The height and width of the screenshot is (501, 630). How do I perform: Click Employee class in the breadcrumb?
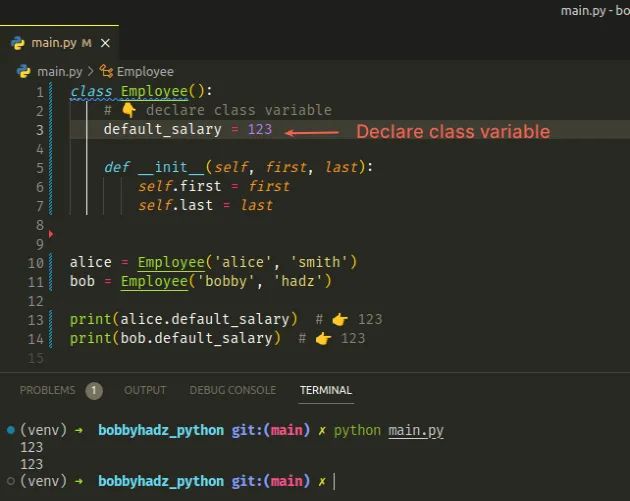145,72
